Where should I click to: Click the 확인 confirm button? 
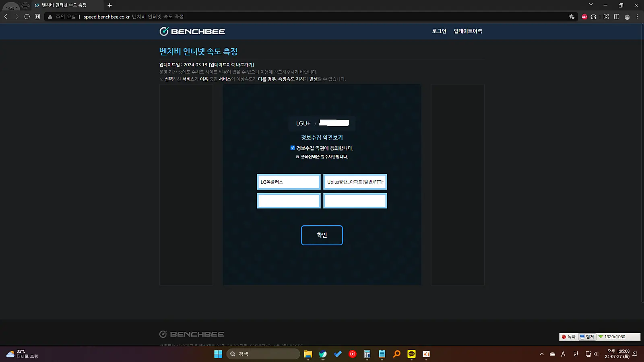tap(322, 235)
